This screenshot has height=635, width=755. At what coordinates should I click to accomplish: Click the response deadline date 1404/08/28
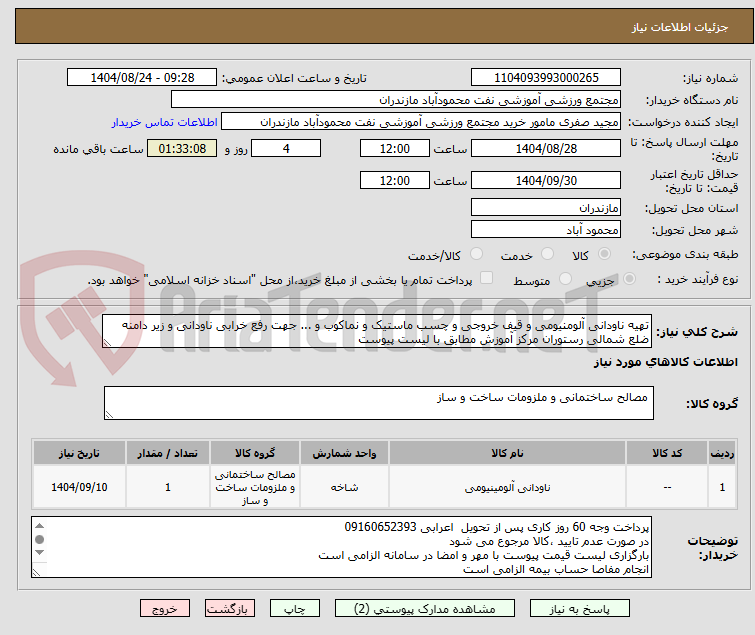pyautogui.click(x=546, y=148)
